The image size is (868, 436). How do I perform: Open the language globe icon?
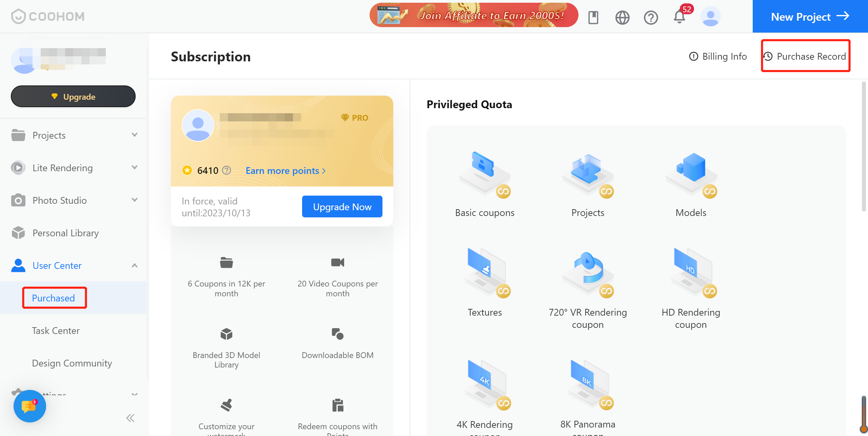[622, 17]
